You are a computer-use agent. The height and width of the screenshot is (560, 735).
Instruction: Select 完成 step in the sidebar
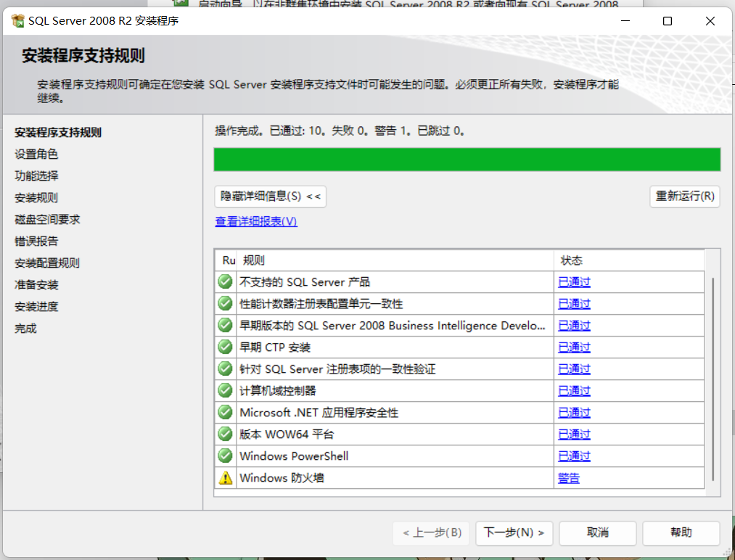25,329
